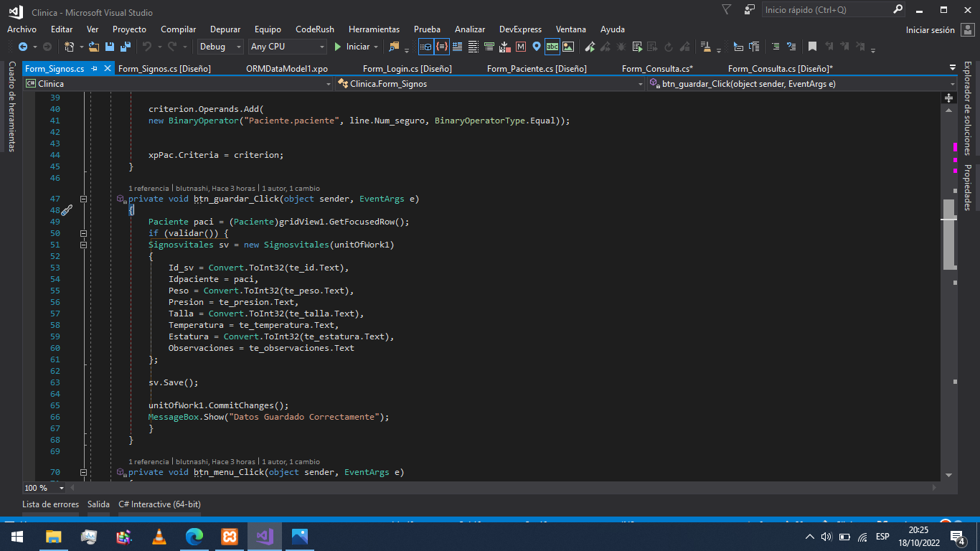This screenshot has height=551, width=980.
Task: Expand Propiedades side panel
Action: [x=967, y=187]
